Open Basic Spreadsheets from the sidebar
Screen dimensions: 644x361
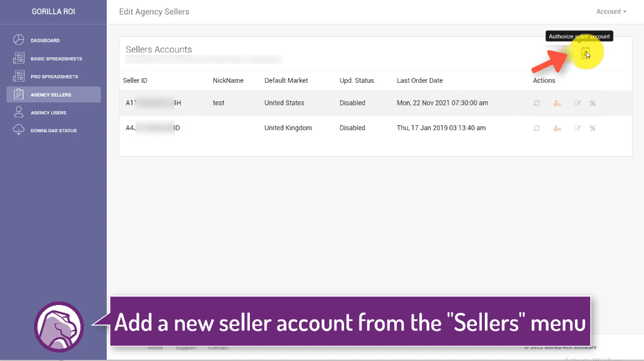(56, 59)
